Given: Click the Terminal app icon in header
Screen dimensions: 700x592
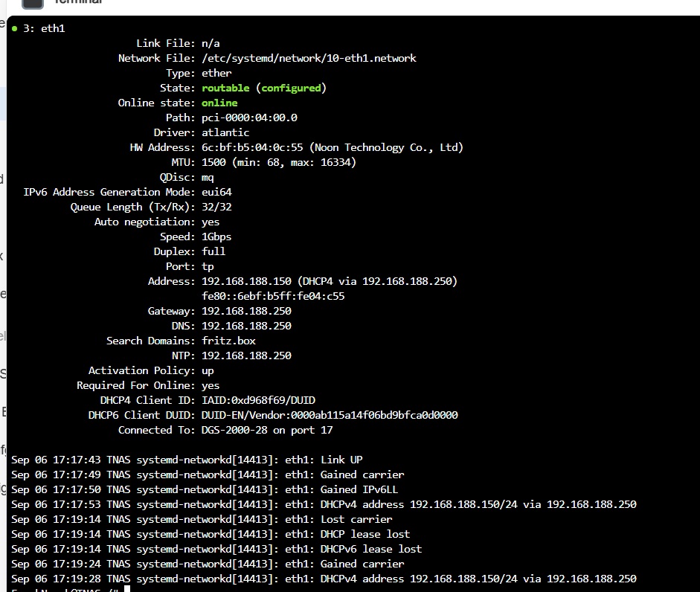Looking at the screenshot, I should coord(33,4).
